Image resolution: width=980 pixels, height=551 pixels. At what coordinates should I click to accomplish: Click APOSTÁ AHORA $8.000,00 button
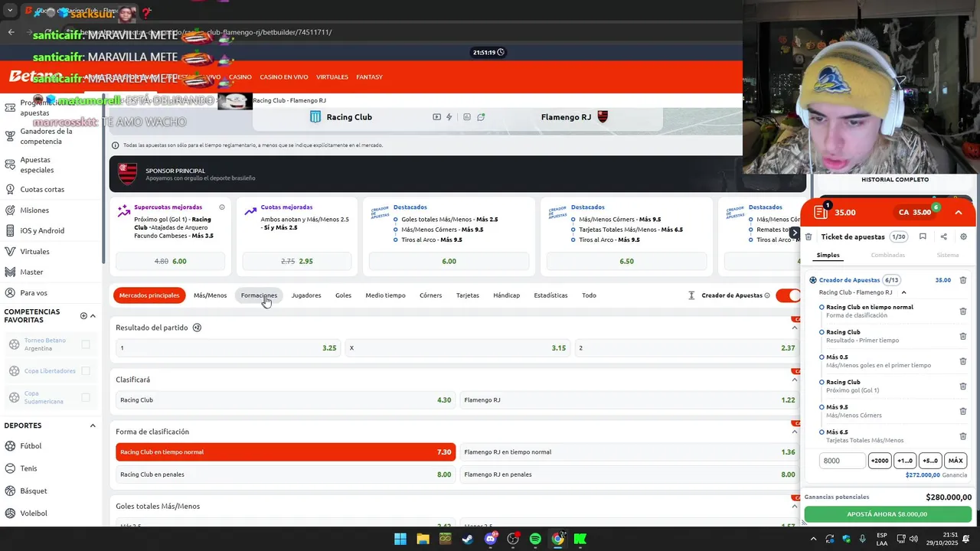tap(887, 514)
